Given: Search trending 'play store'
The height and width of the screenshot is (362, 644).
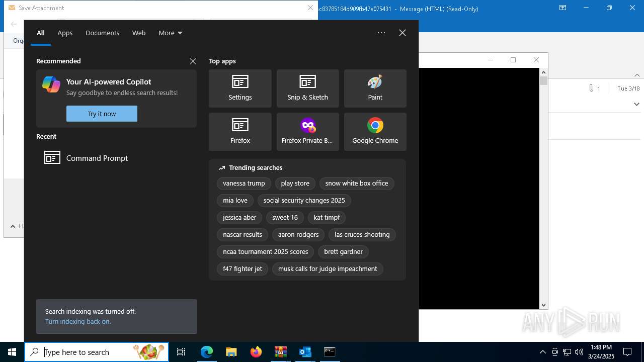Looking at the screenshot, I should (295, 184).
